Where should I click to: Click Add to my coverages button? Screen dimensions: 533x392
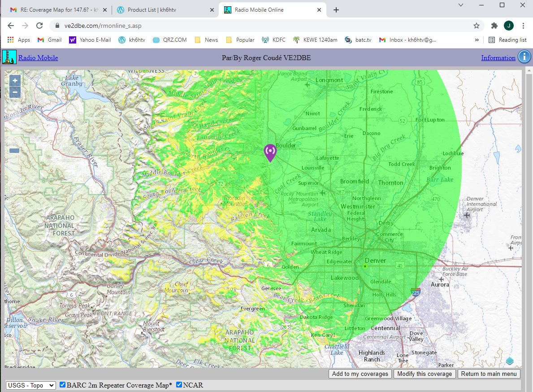(360, 374)
